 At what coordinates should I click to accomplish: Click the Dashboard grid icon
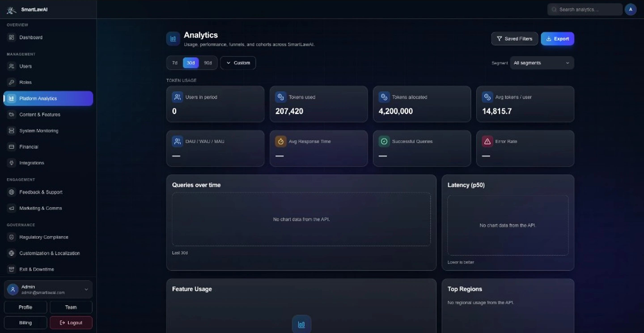(11, 37)
